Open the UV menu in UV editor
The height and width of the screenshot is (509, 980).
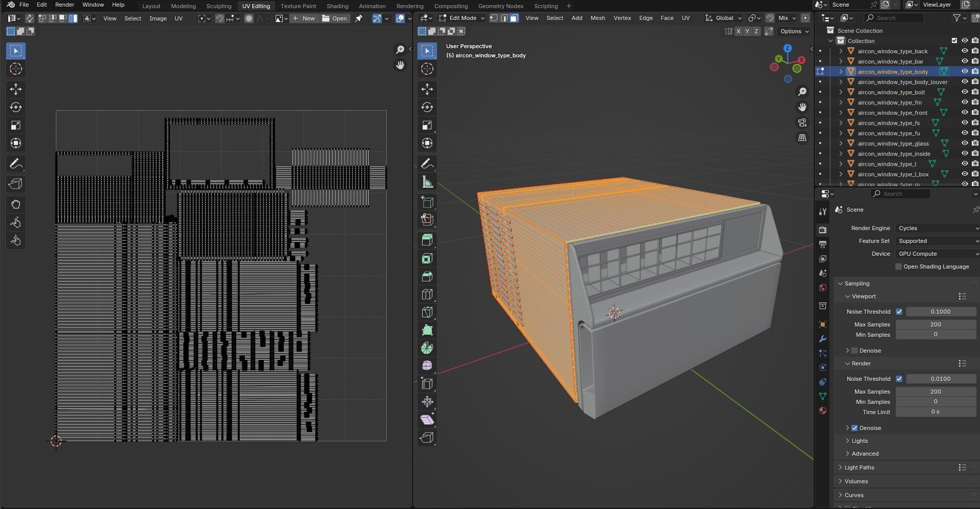click(179, 18)
